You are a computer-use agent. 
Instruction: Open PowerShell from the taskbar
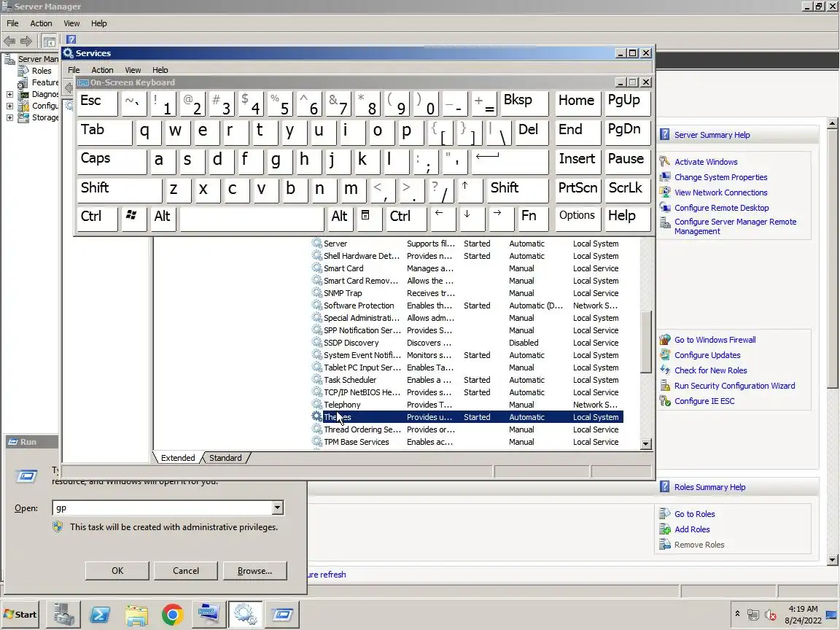coord(100,615)
